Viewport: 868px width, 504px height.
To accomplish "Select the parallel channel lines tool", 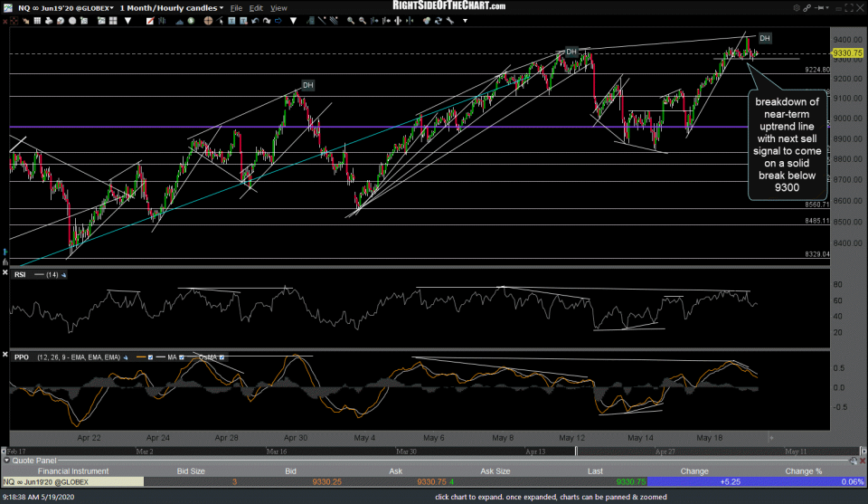I will [x=334, y=21].
